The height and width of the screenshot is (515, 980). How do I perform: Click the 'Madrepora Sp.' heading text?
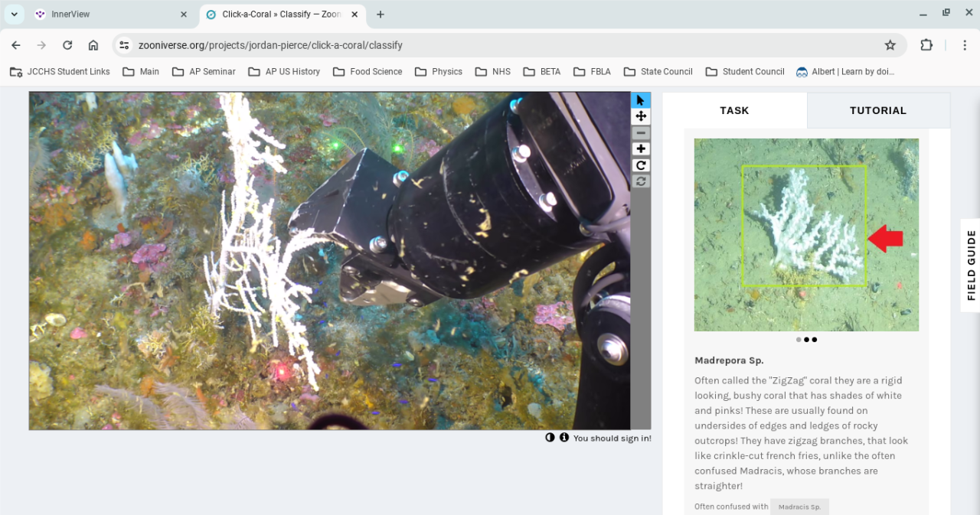pos(729,360)
